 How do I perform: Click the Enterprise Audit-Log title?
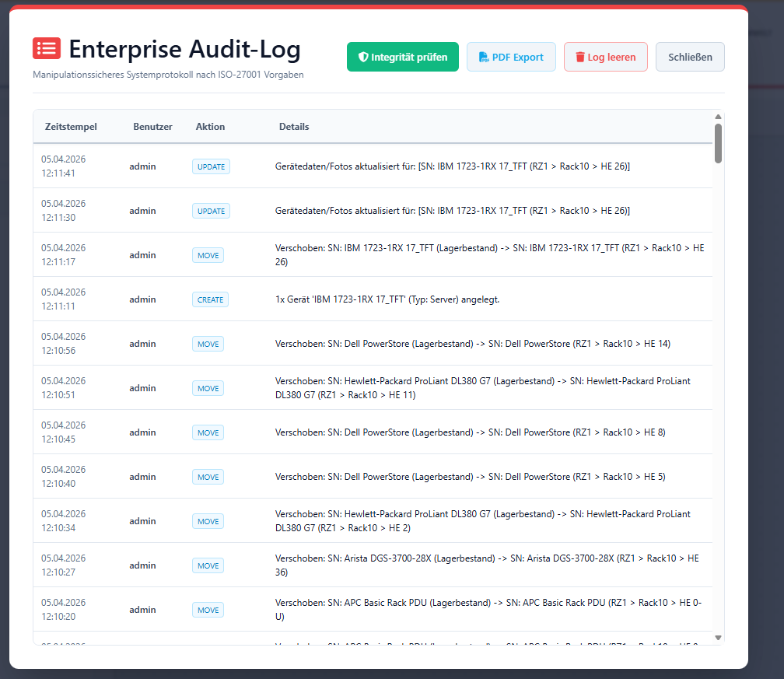(184, 49)
